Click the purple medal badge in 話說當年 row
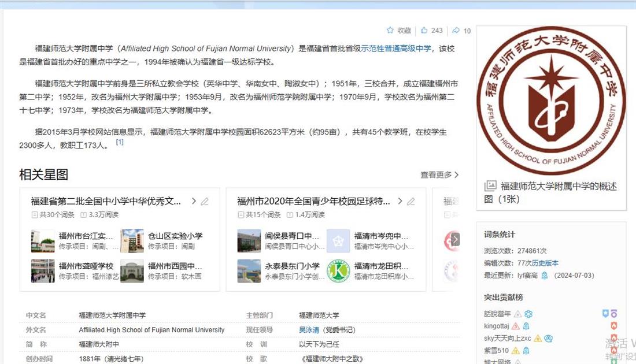636x364 pixels. pyautogui.click(x=614, y=313)
